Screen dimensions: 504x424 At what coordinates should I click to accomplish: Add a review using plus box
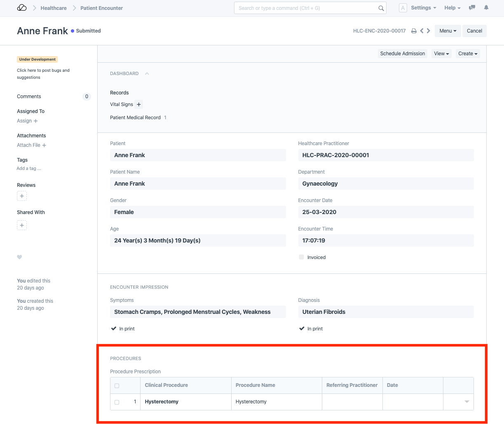[x=22, y=196]
